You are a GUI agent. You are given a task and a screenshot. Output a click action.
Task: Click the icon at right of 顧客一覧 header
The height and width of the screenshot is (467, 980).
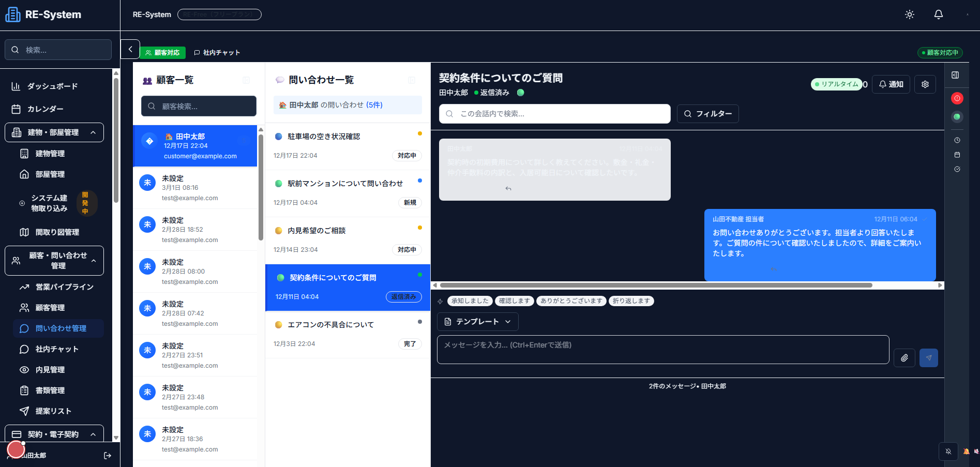(x=246, y=80)
